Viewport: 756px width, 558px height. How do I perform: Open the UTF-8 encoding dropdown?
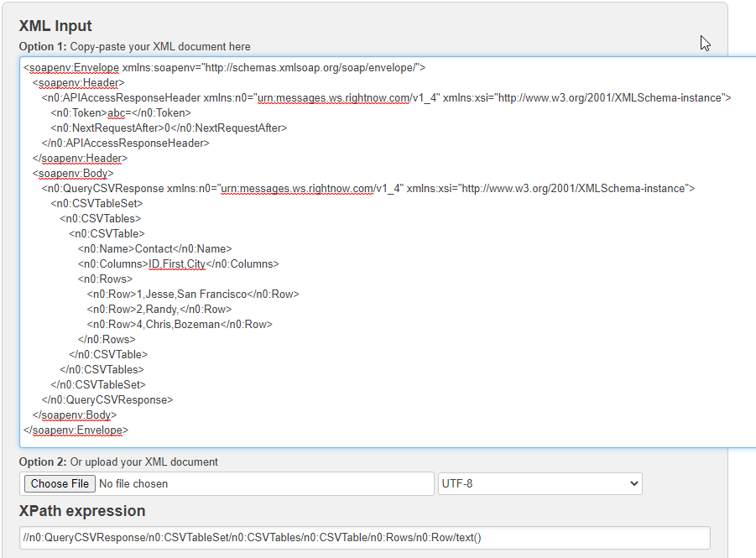click(540, 484)
